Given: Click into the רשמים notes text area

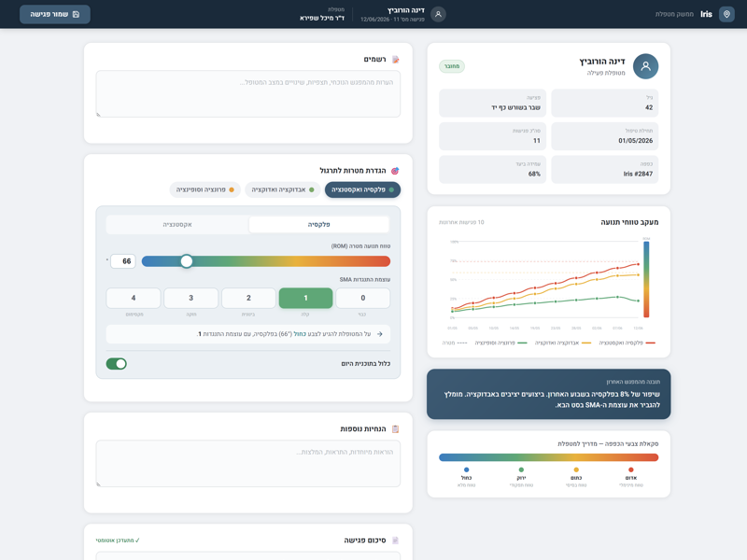Looking at the screenshot, I should 248,94.
